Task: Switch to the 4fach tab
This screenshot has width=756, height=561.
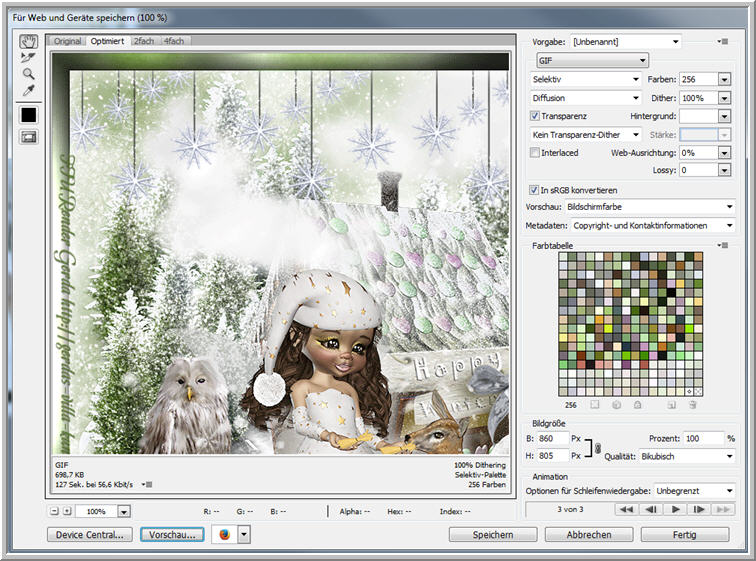Action: (174, 41)
